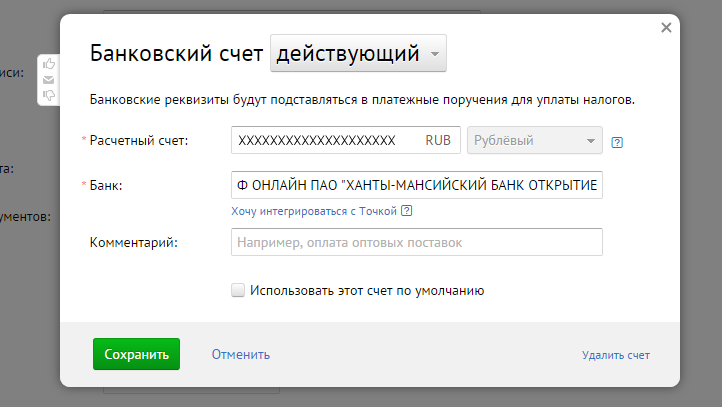The width and height of the screenshot is (722, 407).
Task: Enable 'Использовать этот счет по умолчанию' checkbox
Action: coord(238,290)
